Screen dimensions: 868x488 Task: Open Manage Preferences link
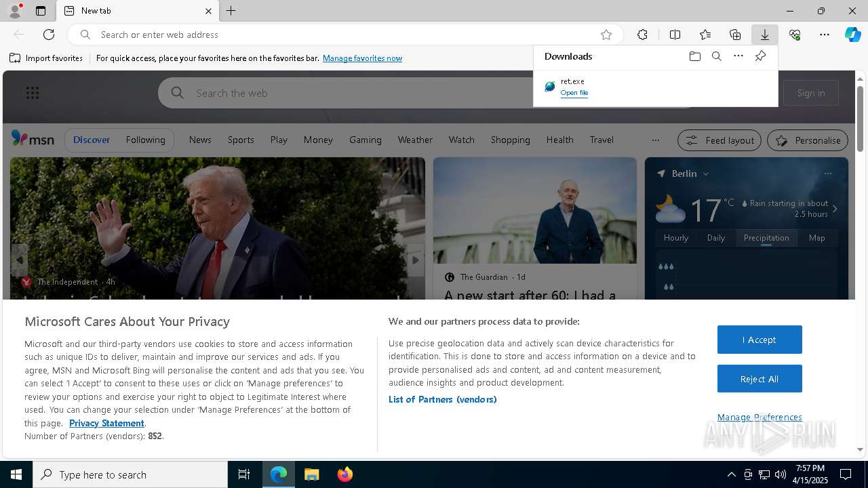click(x=759, y=417)
